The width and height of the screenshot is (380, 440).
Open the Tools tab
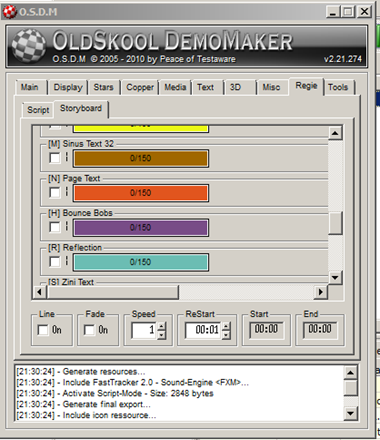pyautogui.click(x=338, y=87)
